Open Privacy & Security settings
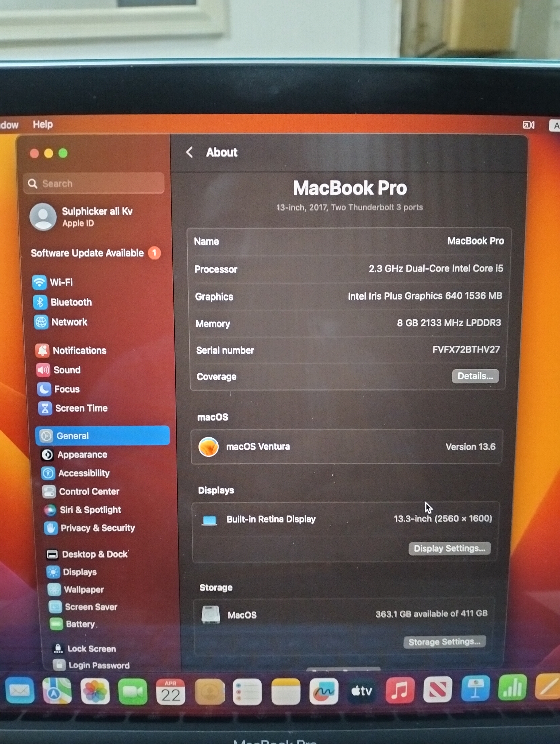This screenshot has height=744, width=560. pyautogui.click(x=89, y=528)
